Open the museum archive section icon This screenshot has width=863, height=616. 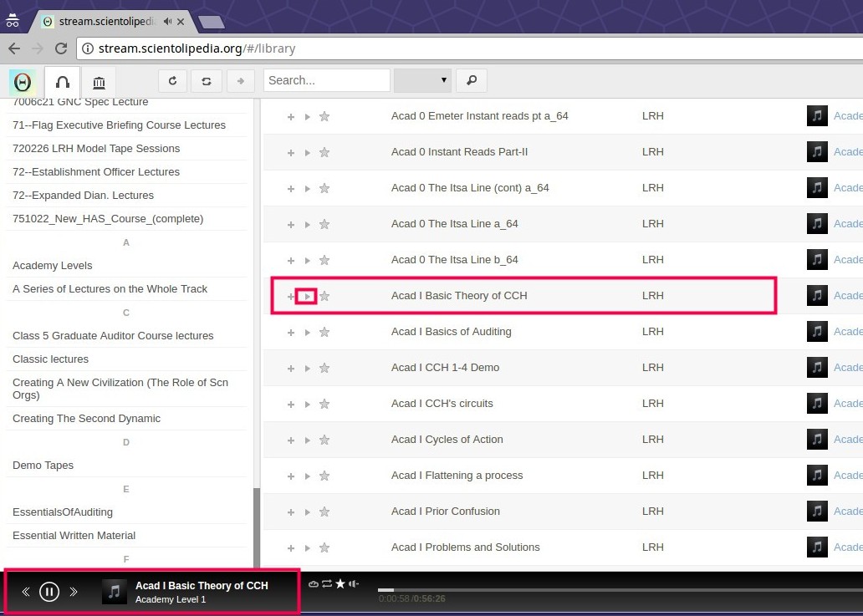tap(99, 81)
